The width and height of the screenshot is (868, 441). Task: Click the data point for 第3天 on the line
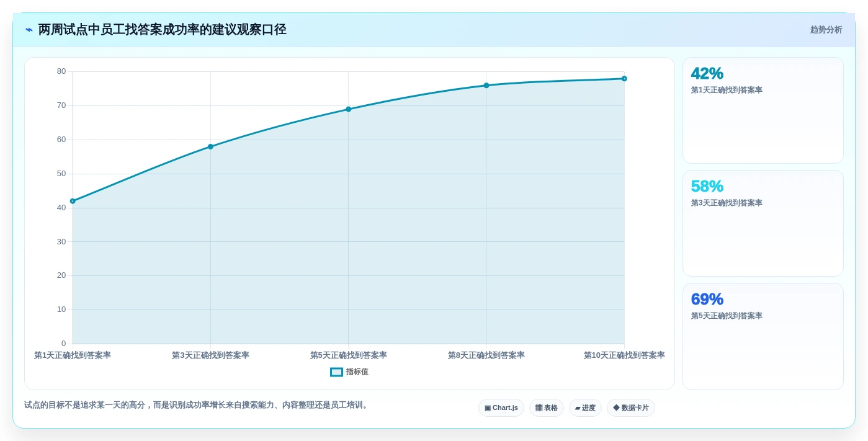pyautogui.click(x=210, y=147)
